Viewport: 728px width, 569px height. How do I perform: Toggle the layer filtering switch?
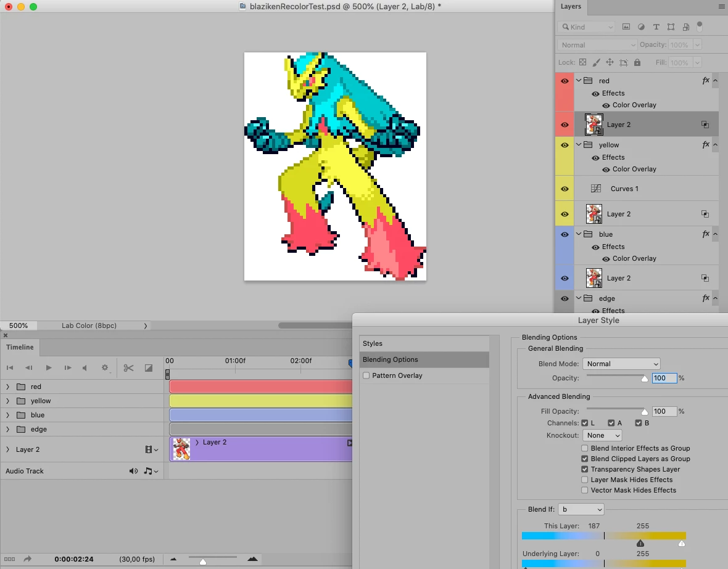tap(700, 27)
